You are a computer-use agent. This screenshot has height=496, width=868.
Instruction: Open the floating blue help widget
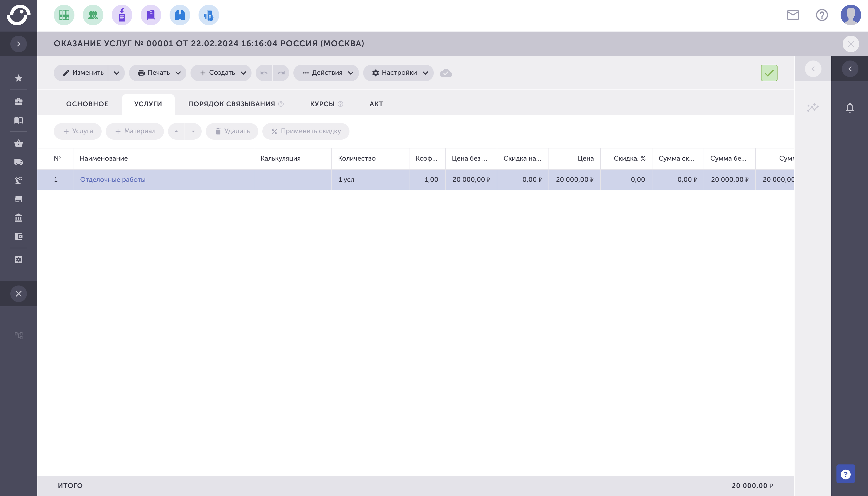click(846, 474)
